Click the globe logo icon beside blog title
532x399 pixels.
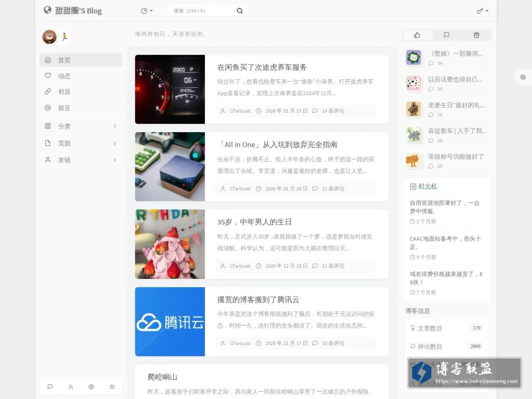coord(47,10)
